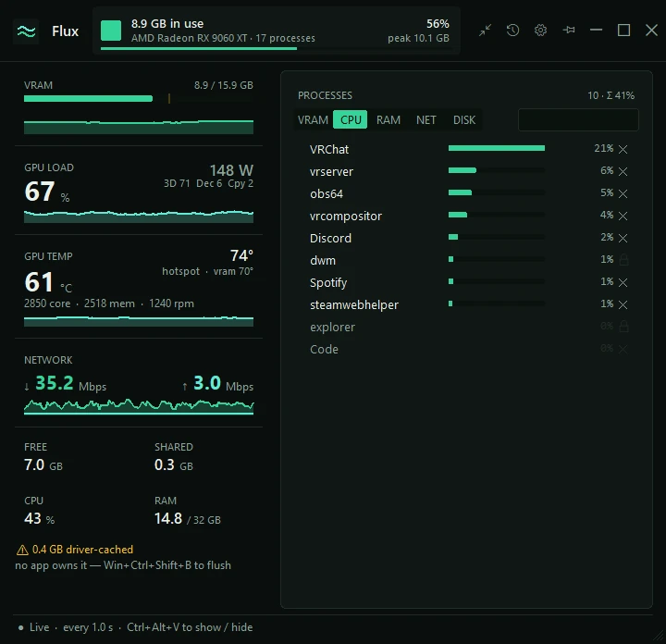Kill the Code process with its X

(x=623, y=349)
